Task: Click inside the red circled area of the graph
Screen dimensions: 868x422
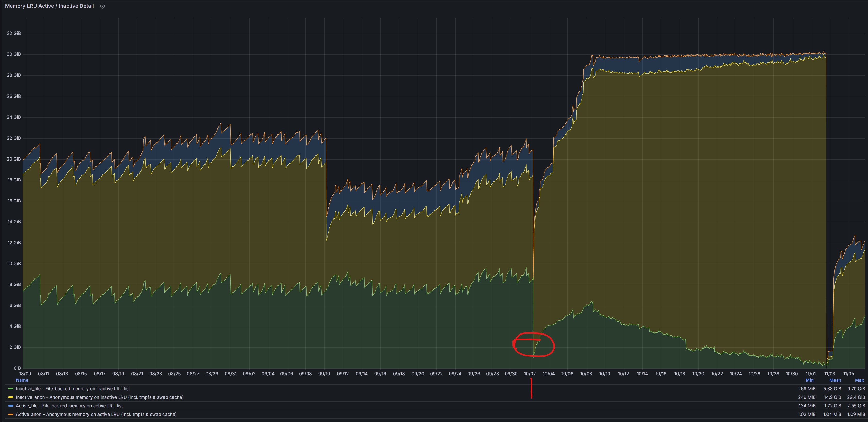Action: coord(534,345)
